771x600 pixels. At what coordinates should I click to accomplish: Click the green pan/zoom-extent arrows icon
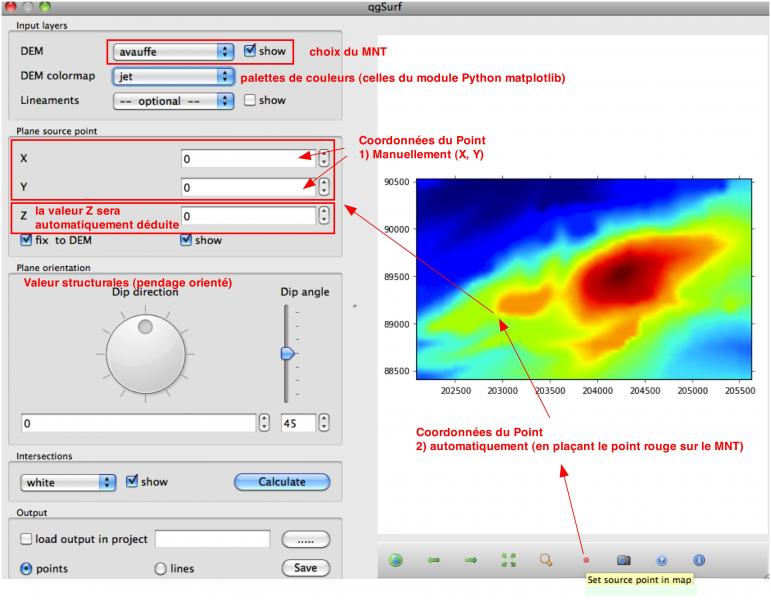coord(509,560)
